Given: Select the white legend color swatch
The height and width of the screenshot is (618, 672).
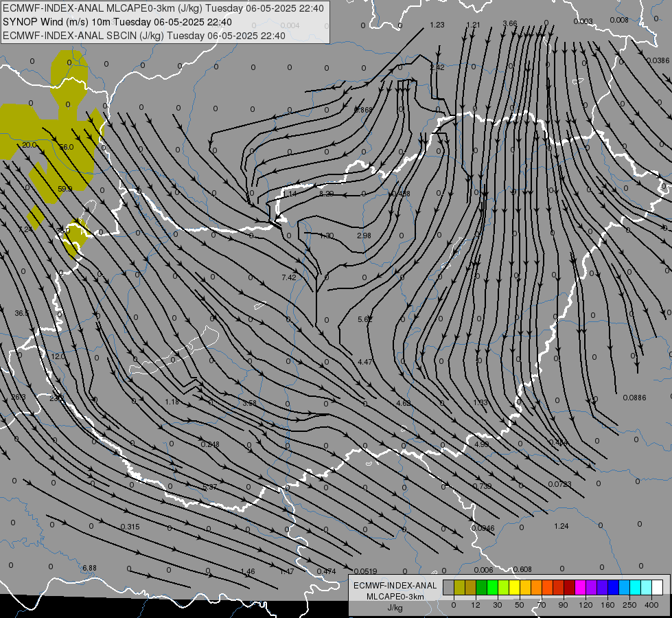Looking at the screenshot, I should click(x=657, y=588).
